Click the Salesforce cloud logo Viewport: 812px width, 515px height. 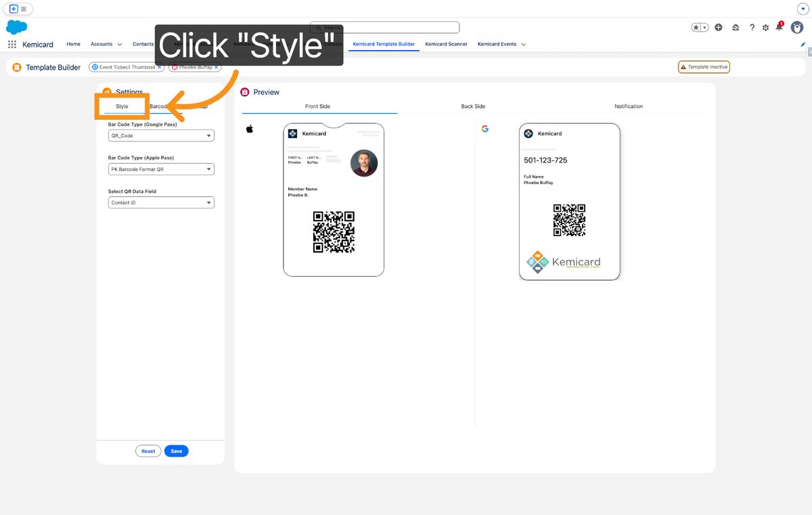pyautogui.click(x=16, y=27)
